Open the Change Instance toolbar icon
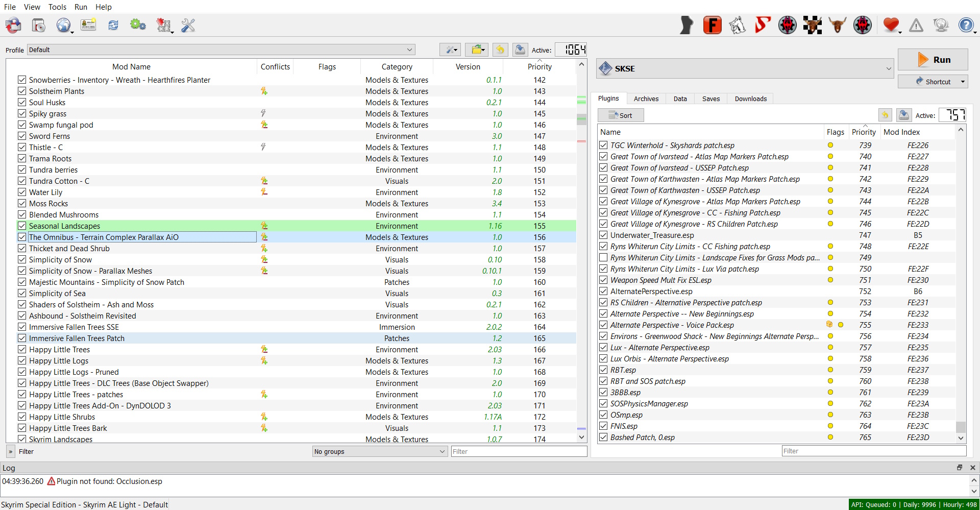The image size is (980, 510). click(13, 25)
